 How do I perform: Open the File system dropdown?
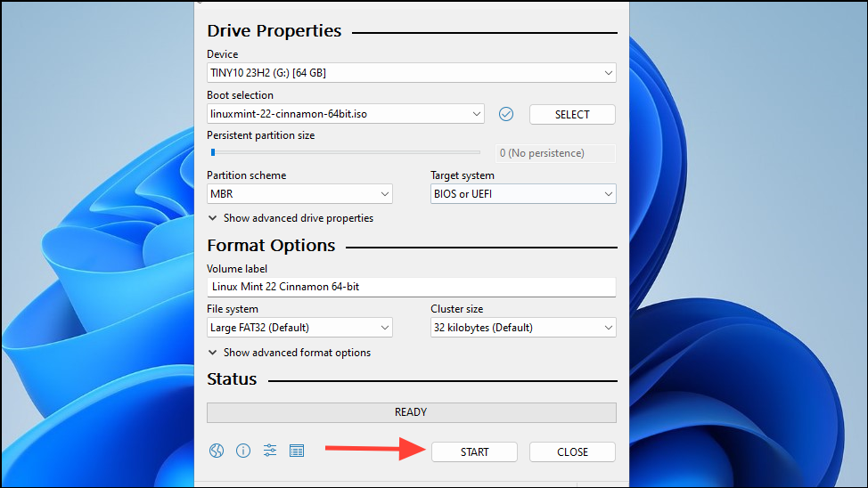click(299, 328)
